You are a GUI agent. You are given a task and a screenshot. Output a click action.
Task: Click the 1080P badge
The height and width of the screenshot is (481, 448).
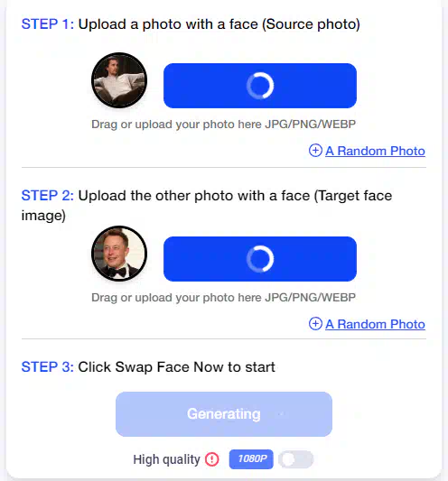[251, 459]
